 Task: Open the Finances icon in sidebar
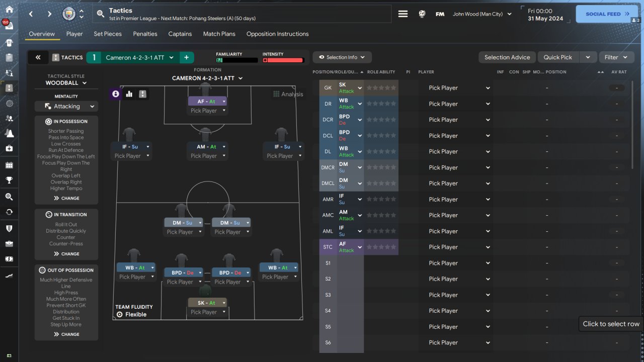coord(9,259)
